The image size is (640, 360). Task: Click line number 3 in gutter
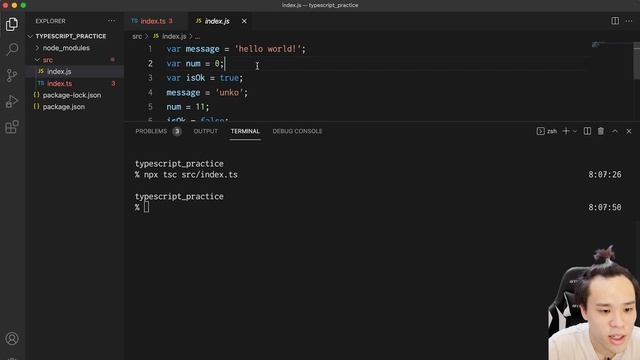click(x=150, y=78)
